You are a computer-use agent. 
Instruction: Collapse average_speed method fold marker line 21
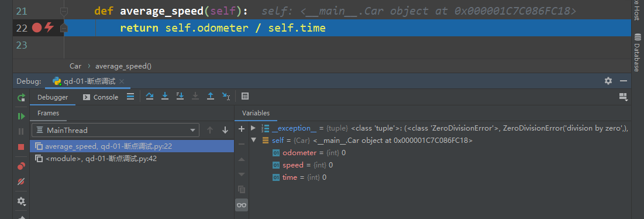[x=64, y=12]
